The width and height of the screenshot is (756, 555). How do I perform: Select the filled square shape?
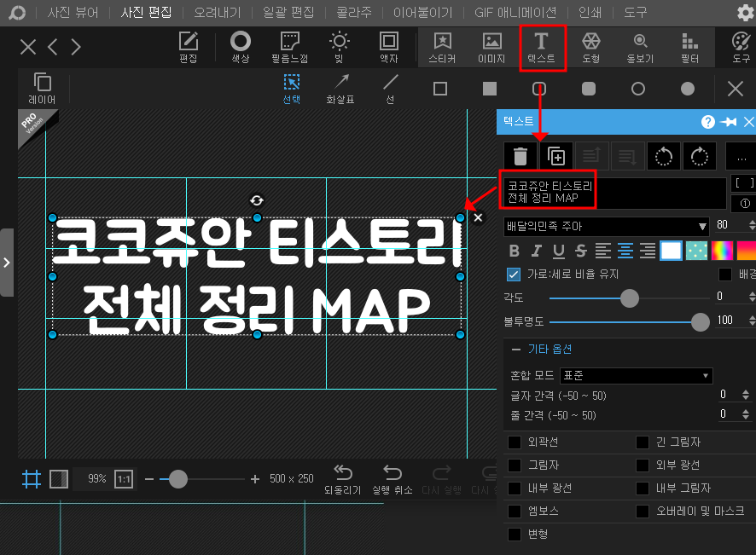coord(490,89)
